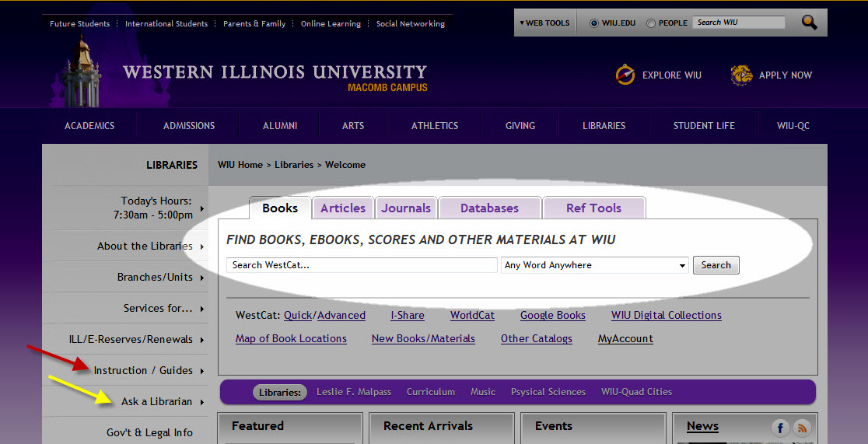The width and height of the screenshot is (868, 444).
Task: Open the New Books/Materials link
Action: (x=423, y=338)
